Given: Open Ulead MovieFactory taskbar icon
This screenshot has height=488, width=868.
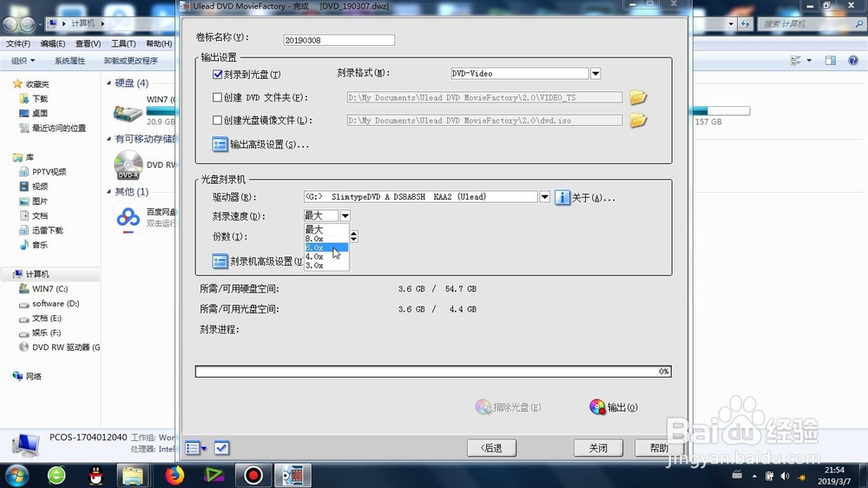Looking at the screenshot, I should click(x=293, y=475).
